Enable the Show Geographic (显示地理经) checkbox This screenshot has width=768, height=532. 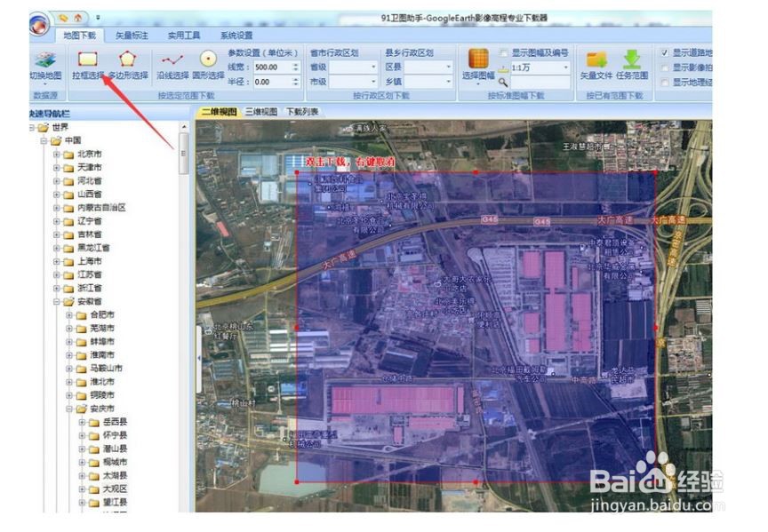tap(664, 83)
